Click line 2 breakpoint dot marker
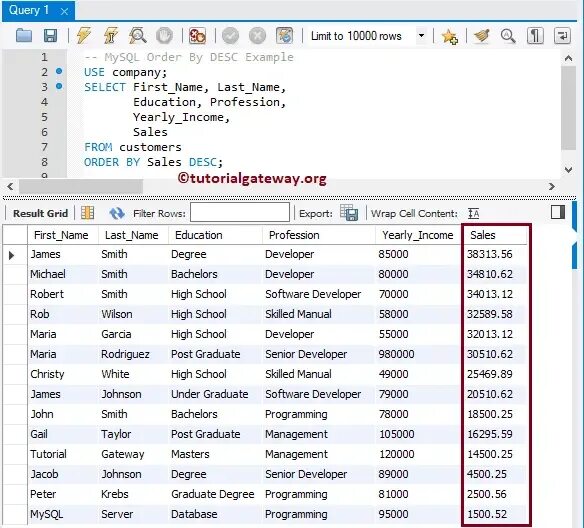 [59, 71]
